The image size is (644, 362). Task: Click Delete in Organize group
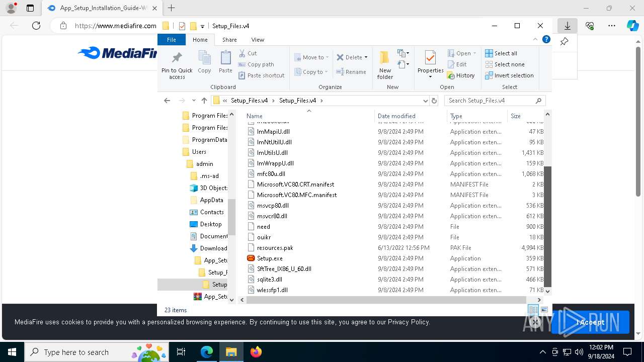coord(349,57)
